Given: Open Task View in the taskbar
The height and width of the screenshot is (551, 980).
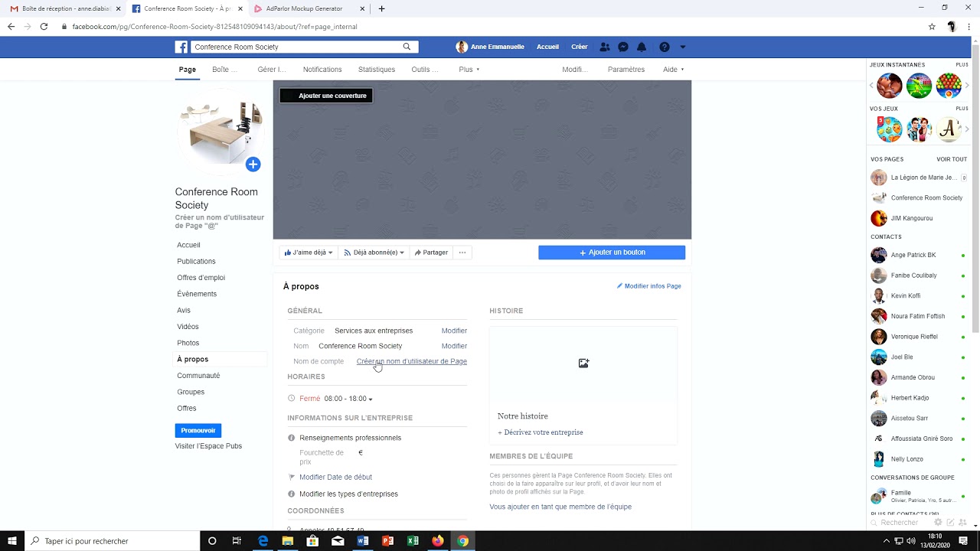Looking at the screenshot, I should click(x=237, y=541).
